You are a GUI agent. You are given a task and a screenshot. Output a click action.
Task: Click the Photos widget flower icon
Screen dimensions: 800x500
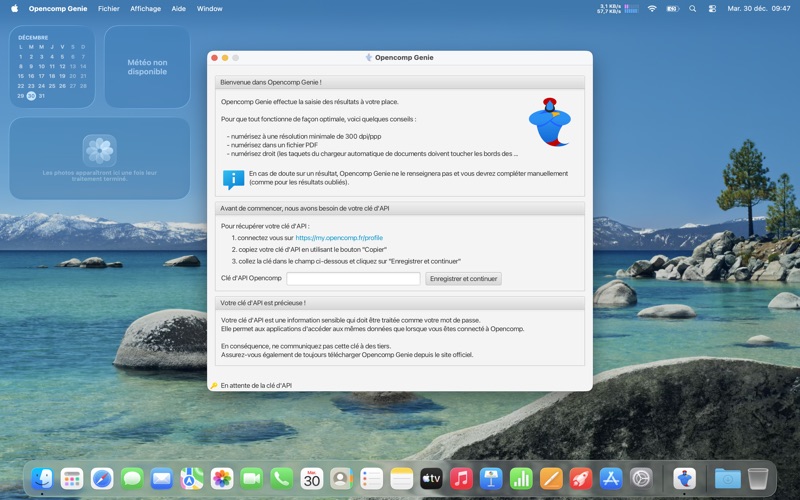coord(99,151)
